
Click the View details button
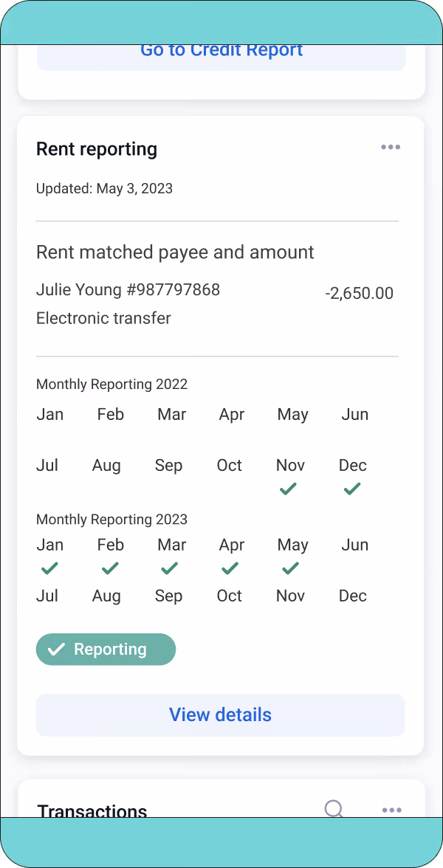[x=220, y=714]
